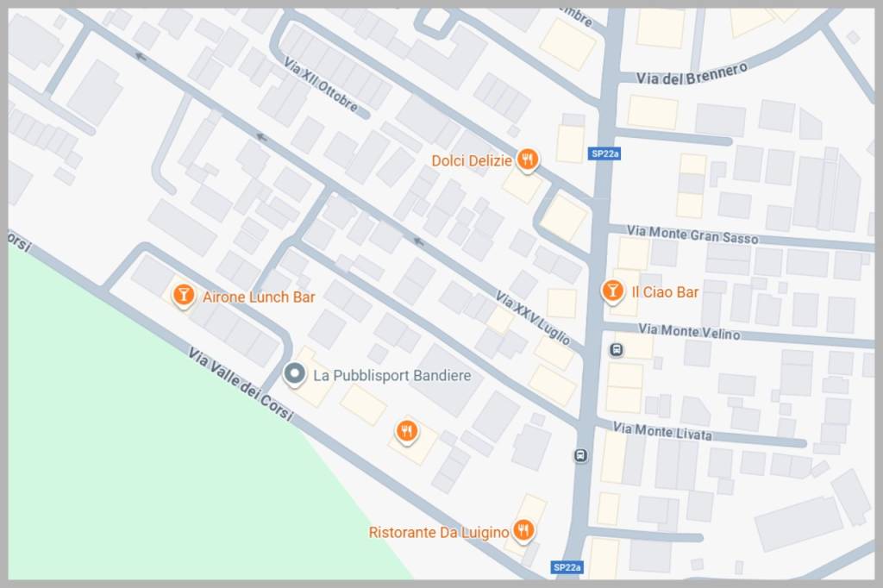Select the Airone Lunch Bar cocktail marker
The width and height of the screenshot is (883, 588).
183,295
